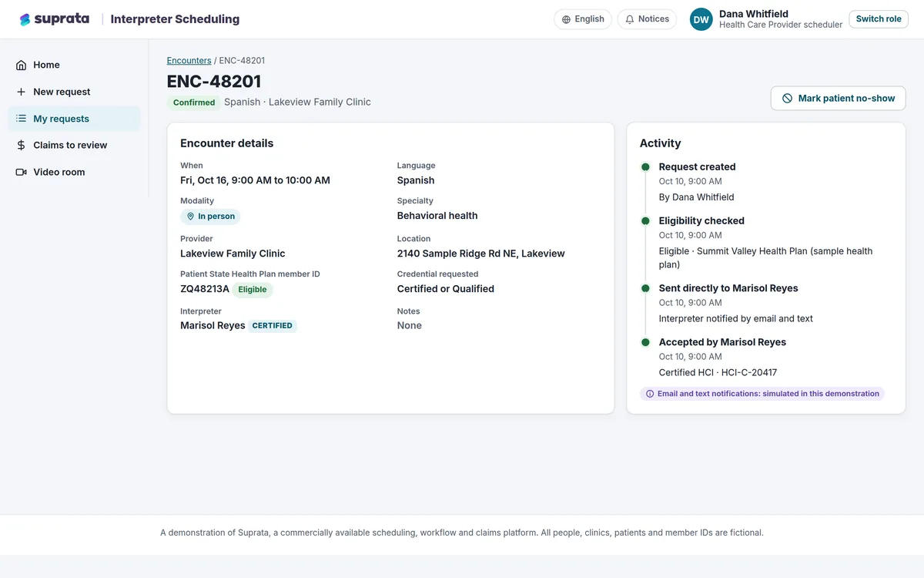924x578 pixels.
Task: Click the Request created timeline dot
Action: (645, 167)
